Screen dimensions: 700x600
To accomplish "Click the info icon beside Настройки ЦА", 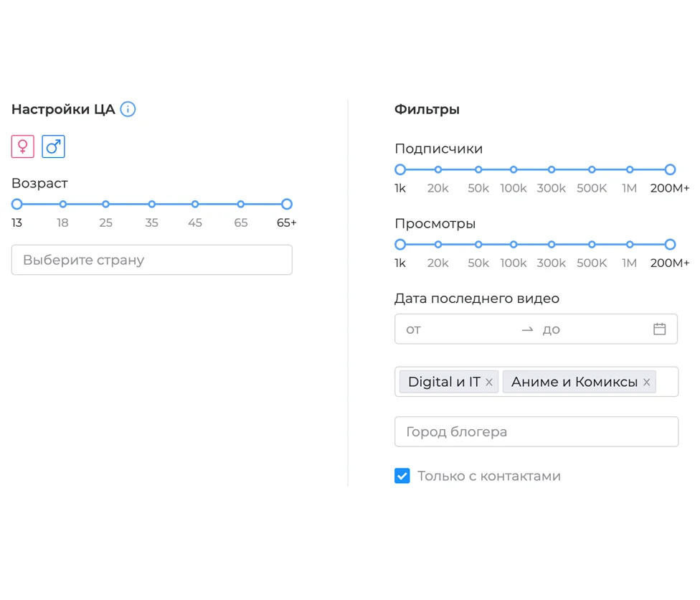I will pyautogui.click(x=128, y=109).
